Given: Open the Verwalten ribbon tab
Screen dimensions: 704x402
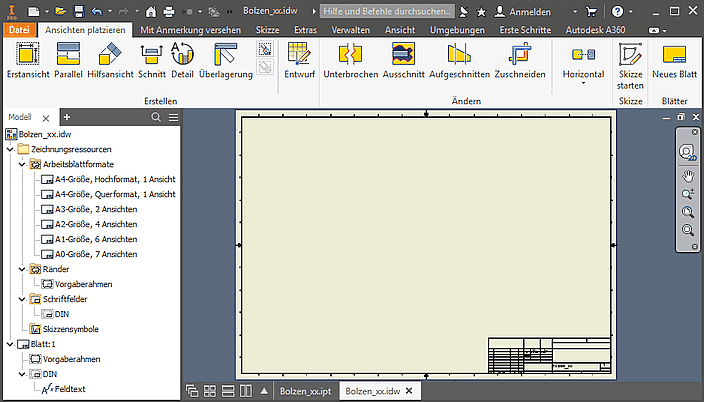Looking at the screenshot, I should 350,30.
